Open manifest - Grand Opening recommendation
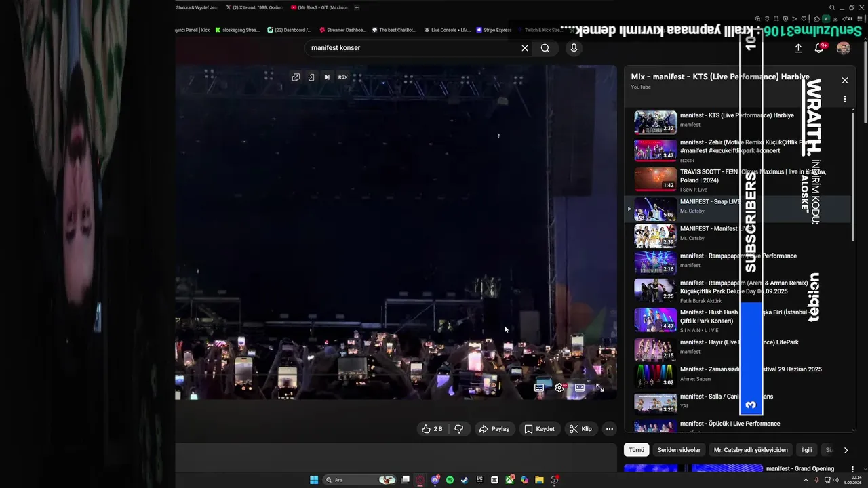This screenshot has width=868, height=488. pos(800,468)
